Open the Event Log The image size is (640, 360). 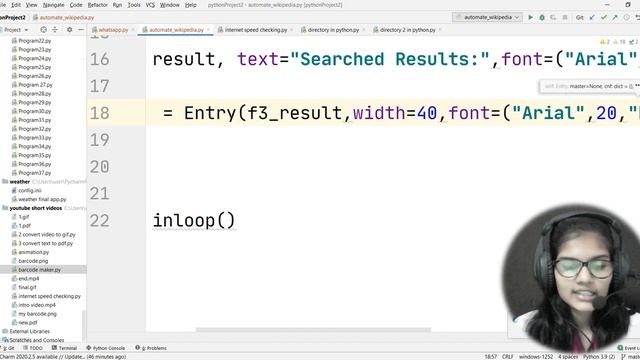click(629, 348)
